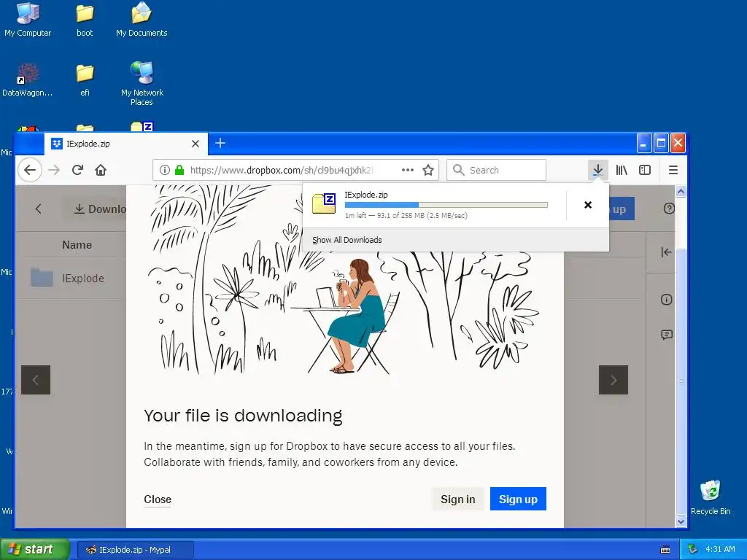The image size is (747, 560).
Task: Click the IExplode.zip file icon in downloads
Action: (324, 203)
